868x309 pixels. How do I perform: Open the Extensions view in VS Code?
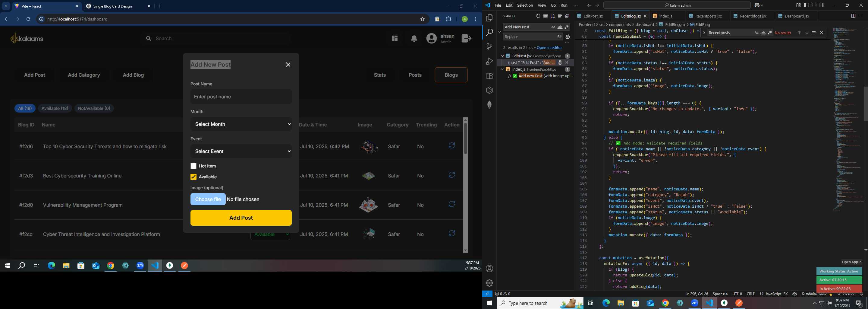click(489, 76)
